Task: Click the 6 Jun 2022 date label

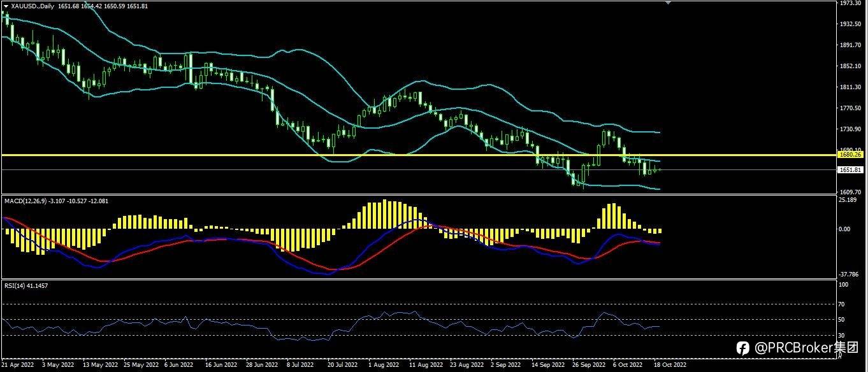Action: pyautogui.click(x=179, y=366)
